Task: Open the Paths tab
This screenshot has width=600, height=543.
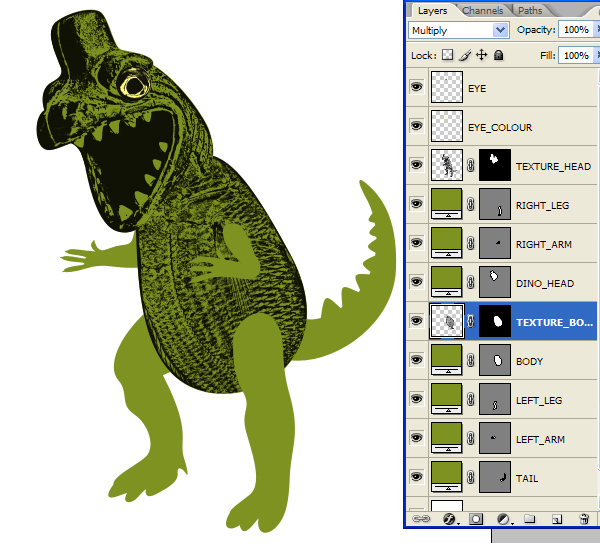Action: click(530, 11)
